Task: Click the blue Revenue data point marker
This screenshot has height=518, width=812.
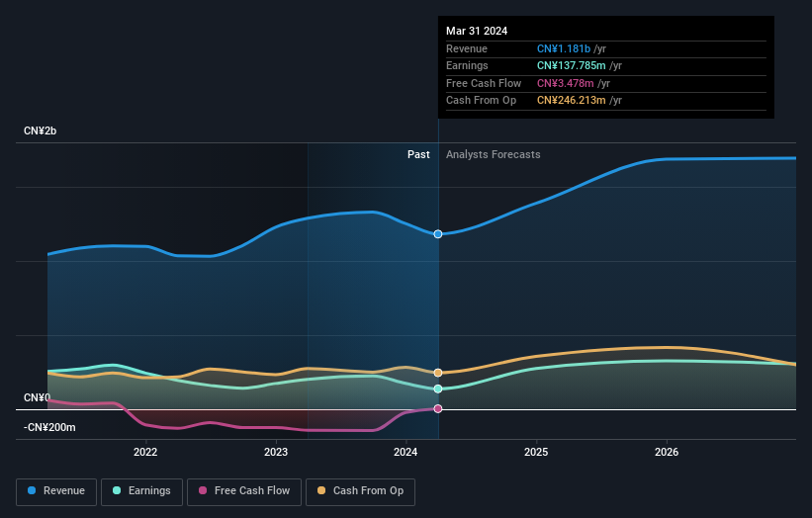Action: (x=438, y=234)
